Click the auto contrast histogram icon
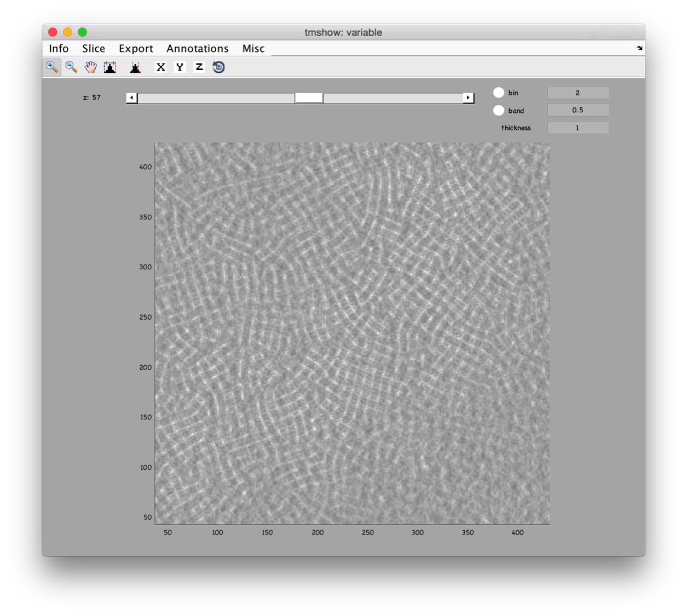Screen dimensions: 687x616 tap(135, 67)
